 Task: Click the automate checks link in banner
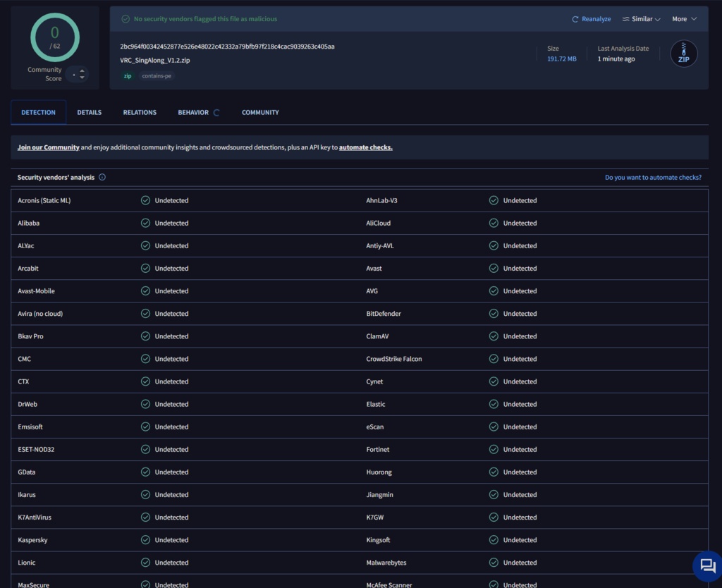coord(366,147)
